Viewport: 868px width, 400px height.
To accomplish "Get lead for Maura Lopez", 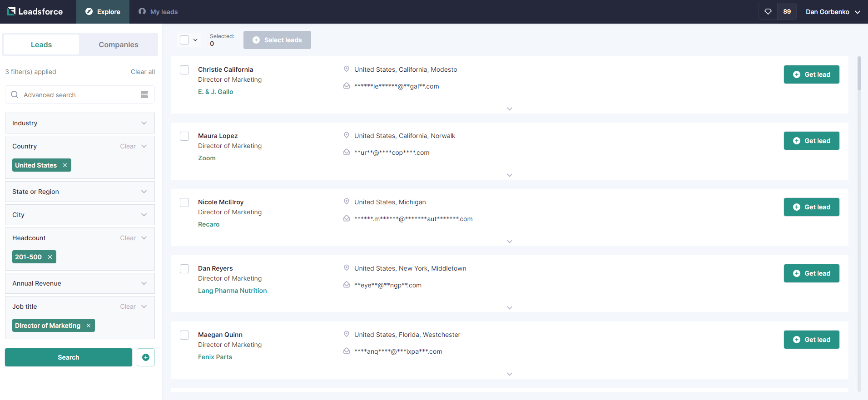I will coord(812,141).
